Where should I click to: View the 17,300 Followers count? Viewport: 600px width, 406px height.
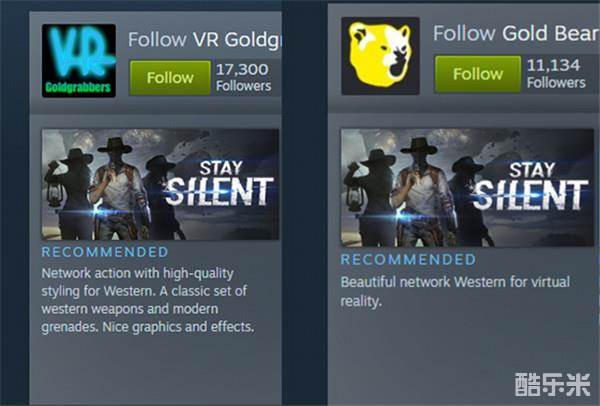pyautogui.click(x=243, y=77)
